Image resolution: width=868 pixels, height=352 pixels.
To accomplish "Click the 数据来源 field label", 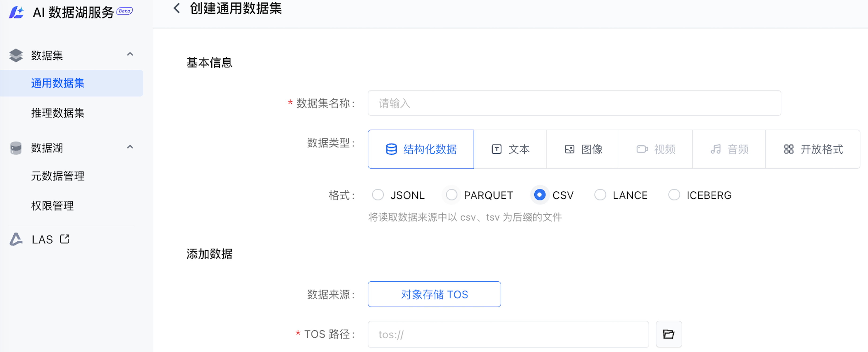I will click(x=331, y=294).
